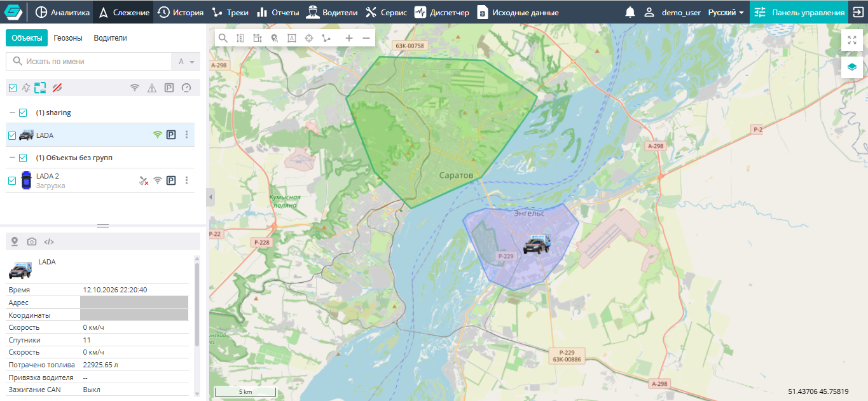Click LADA's green connection signal icon
Screen dimensions: 868x401
click(x=158, y=135)
